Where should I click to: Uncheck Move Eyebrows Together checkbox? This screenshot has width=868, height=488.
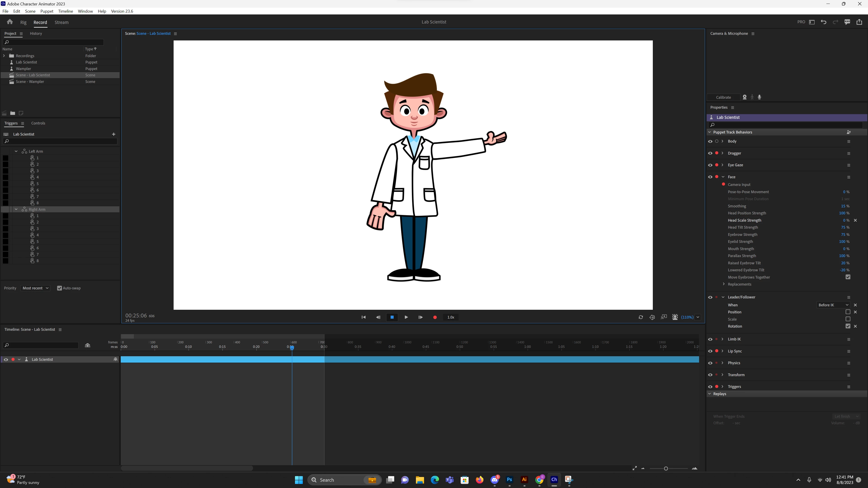click(x=848, y=277)
